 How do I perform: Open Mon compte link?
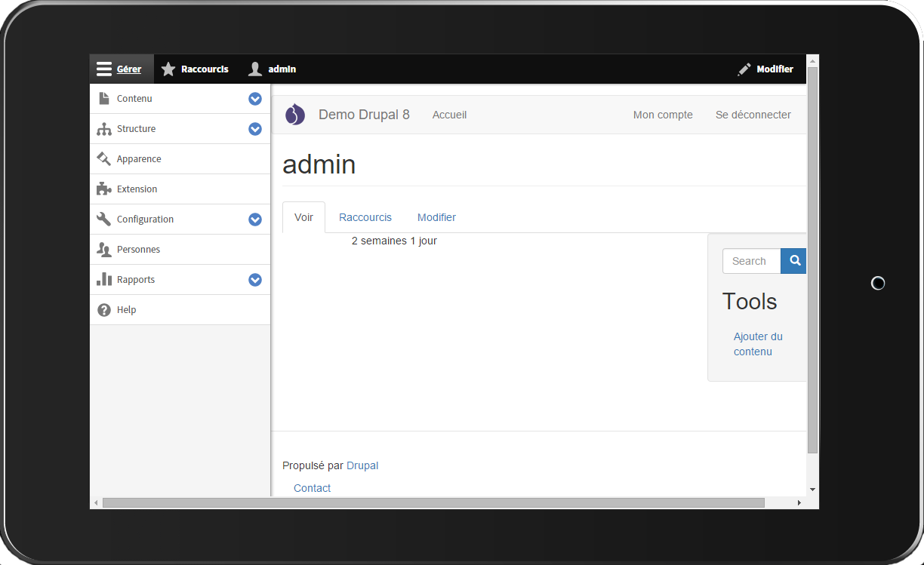[x=663, y=115]
